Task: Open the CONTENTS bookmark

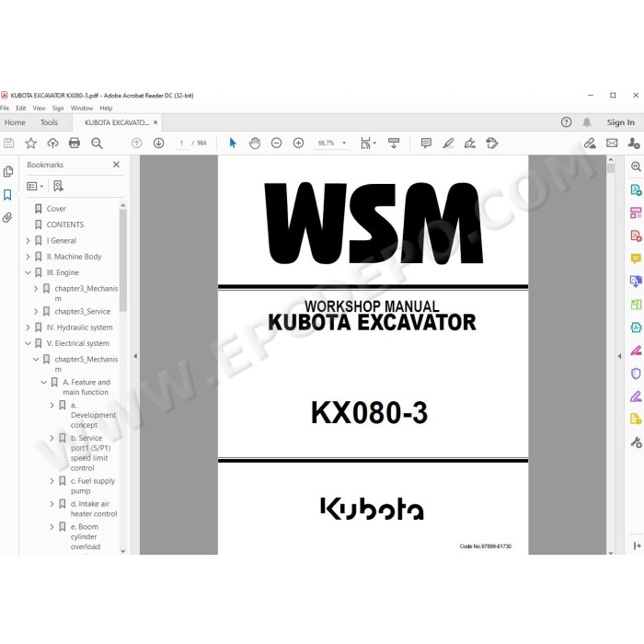Action: pos(65,224)
